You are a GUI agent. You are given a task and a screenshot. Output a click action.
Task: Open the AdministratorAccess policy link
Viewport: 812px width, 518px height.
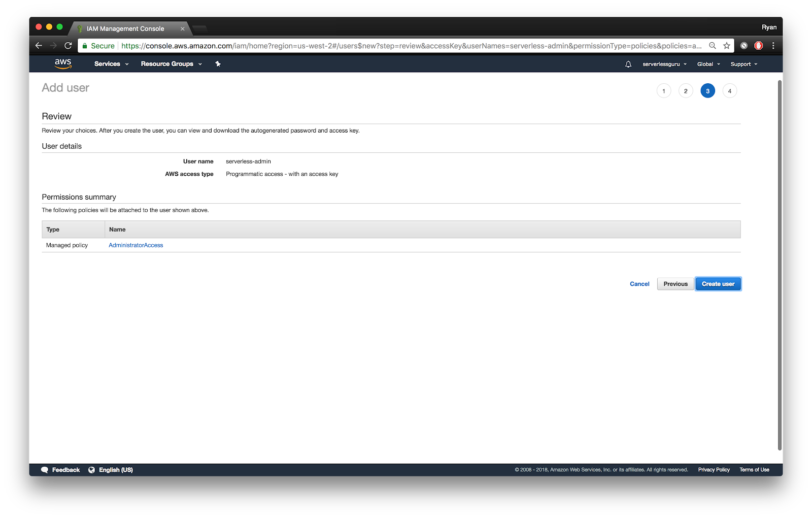pyautogui.click(x=136, y=245)
